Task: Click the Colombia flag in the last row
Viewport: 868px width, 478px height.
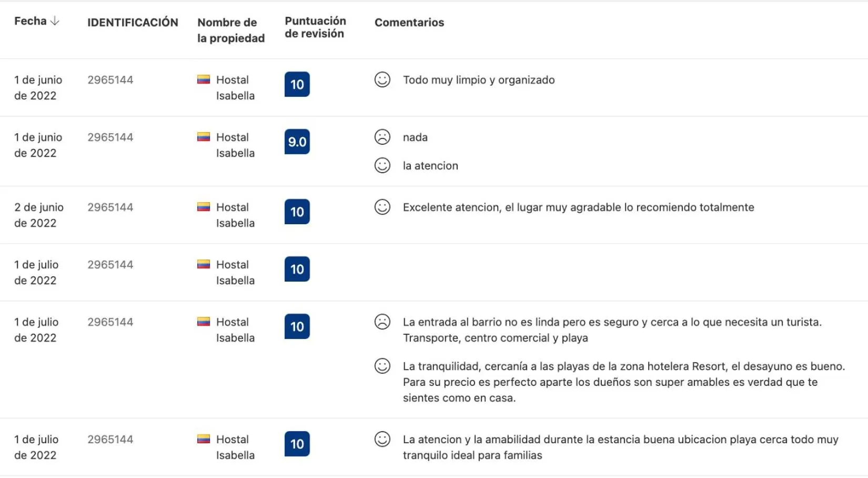Action: coord(204,439)
